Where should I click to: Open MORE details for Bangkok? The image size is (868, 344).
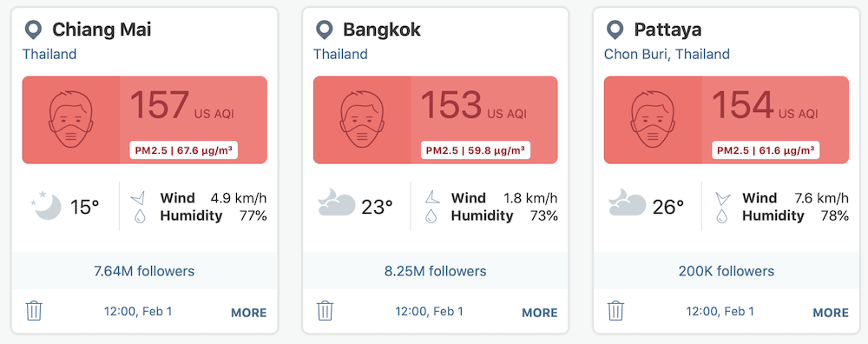[540, 313]
